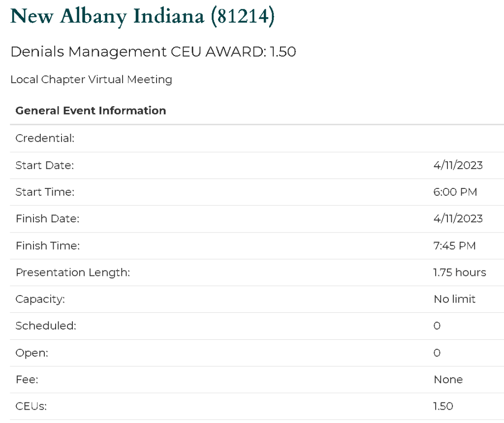Select the Start Time label
Screen dimensions: 504x423
45,192
